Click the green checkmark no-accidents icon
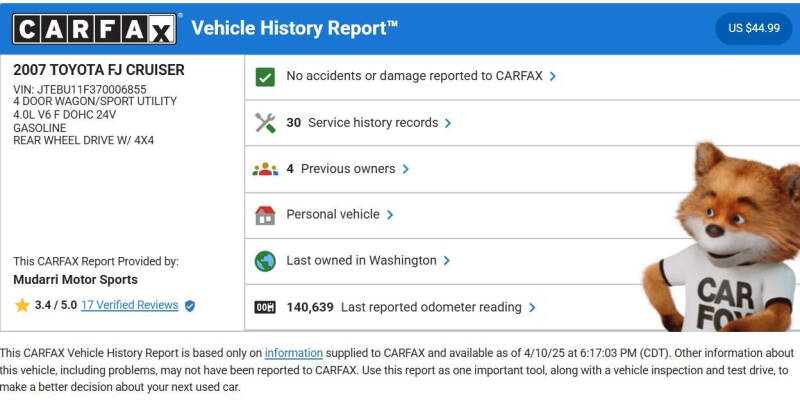800x414 pixels. click(x=265, y=77)
